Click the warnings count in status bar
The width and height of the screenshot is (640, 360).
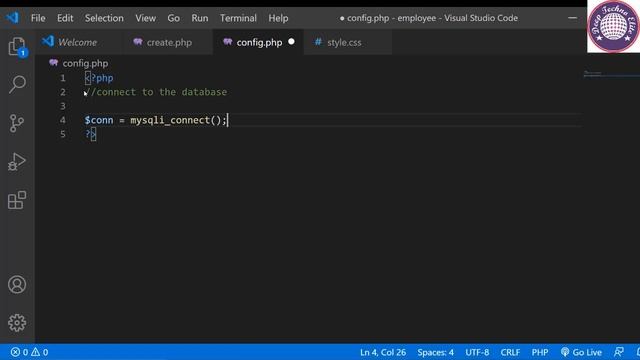(40, 352)
